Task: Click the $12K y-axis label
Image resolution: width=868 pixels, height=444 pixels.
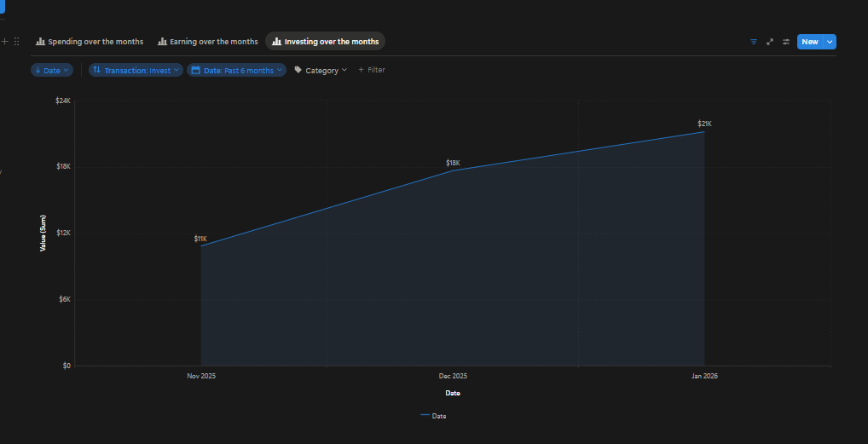Action: pyautogui.click(x=63, y=233)
